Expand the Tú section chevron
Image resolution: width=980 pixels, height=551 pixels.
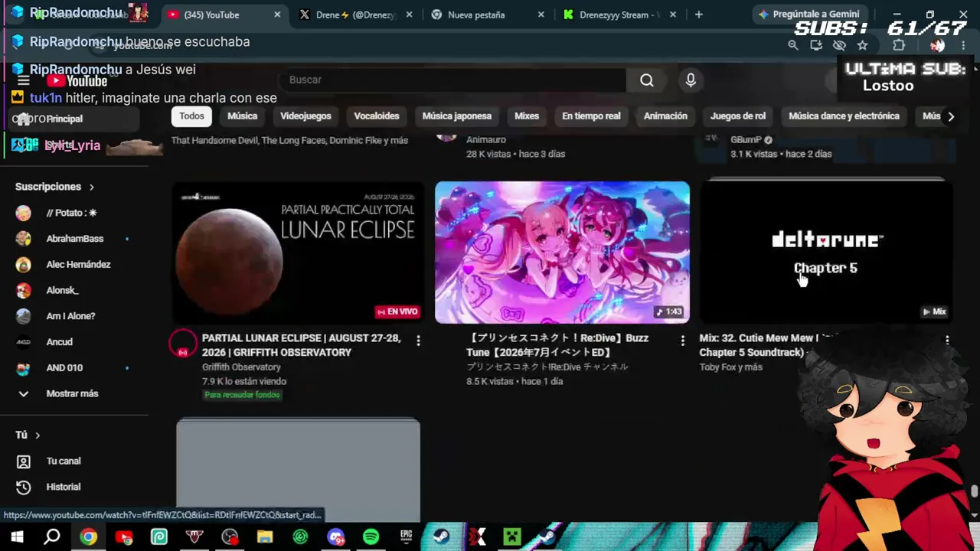(x=37, y=435)
